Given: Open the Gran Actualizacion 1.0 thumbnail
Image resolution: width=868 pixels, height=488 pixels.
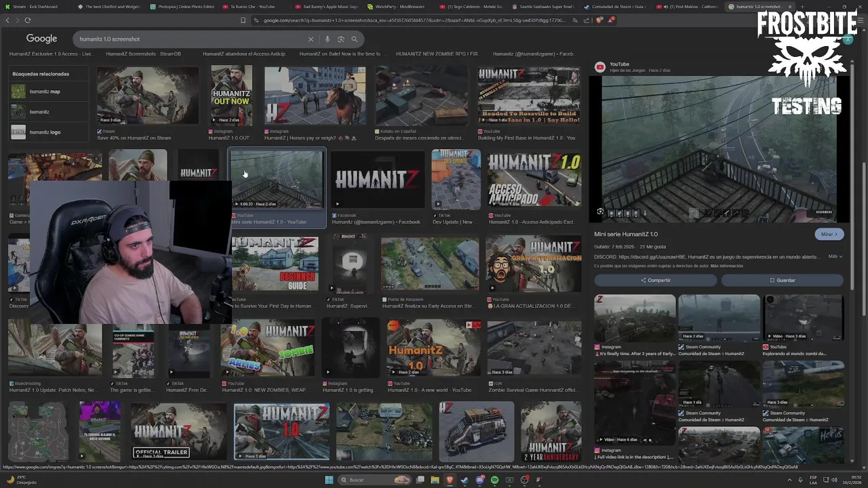Looking at the screenshot, I should (x=533, y=264).
